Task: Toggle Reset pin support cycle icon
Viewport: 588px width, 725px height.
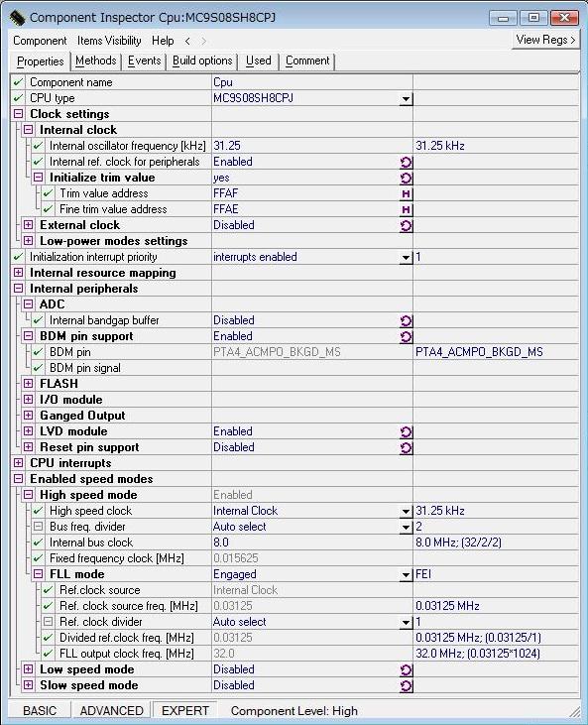Action: [406, 447]
